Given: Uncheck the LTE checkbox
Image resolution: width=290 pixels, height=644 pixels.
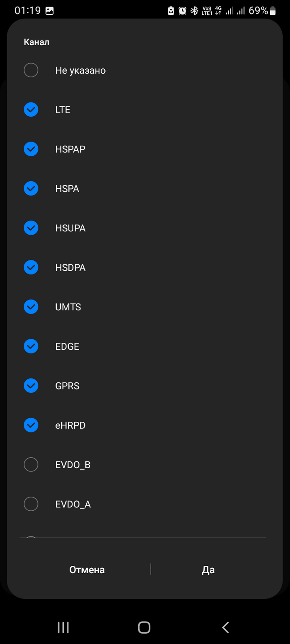Looking at the screenshot, I should [x=31, y=110].
